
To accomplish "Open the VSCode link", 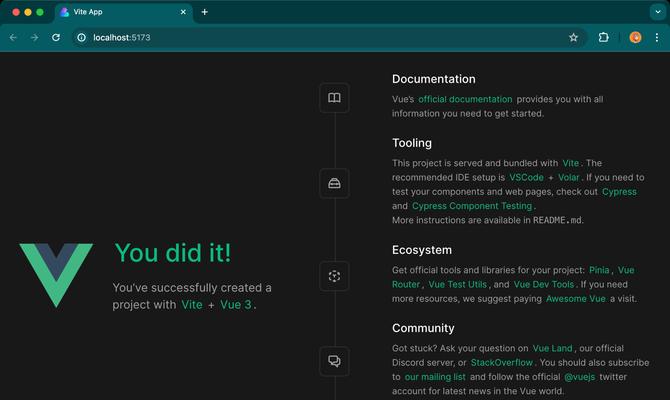I will coord(526,177).
